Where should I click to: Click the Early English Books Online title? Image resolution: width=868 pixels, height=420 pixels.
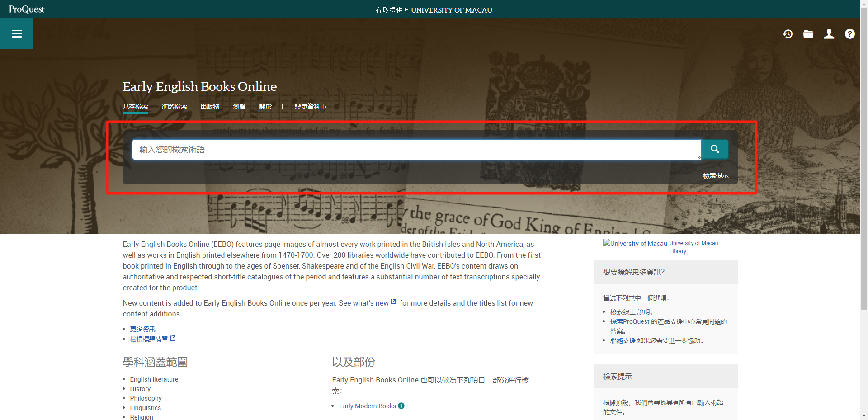coord(200,86)
